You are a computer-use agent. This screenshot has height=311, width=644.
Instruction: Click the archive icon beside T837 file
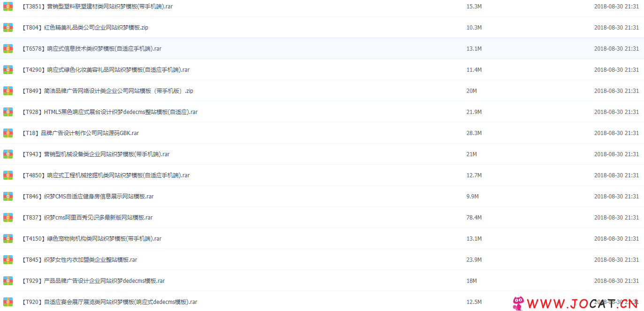[8, 218]
